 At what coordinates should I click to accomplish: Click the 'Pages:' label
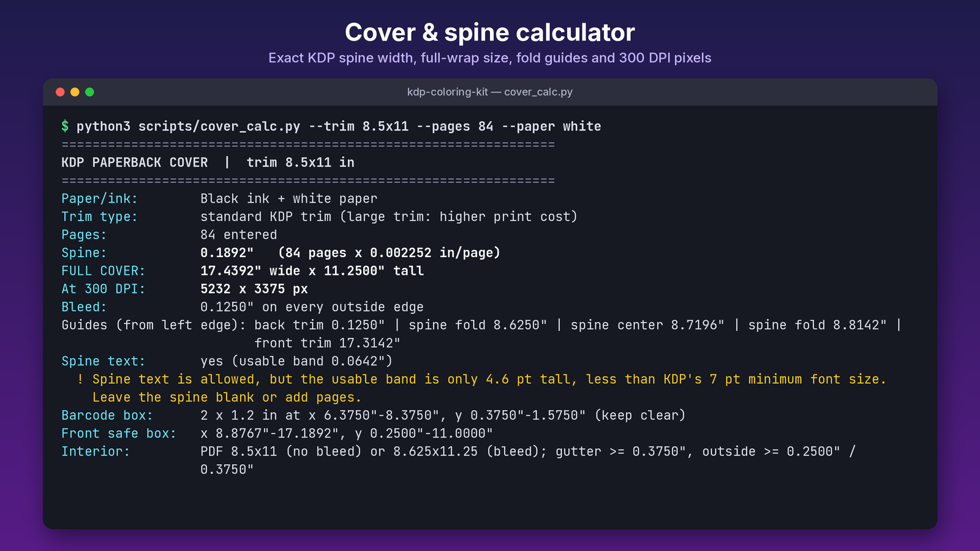click(84, 235)
